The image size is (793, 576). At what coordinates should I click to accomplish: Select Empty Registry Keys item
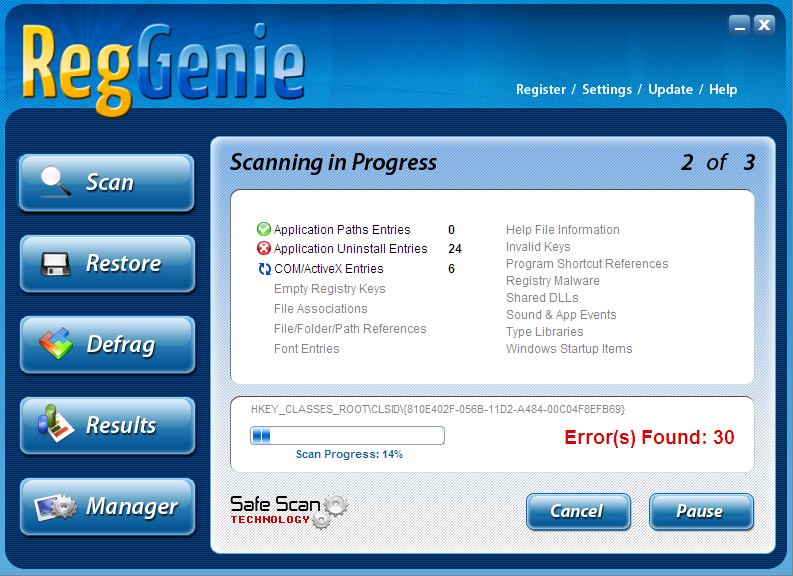pos(330,289)
